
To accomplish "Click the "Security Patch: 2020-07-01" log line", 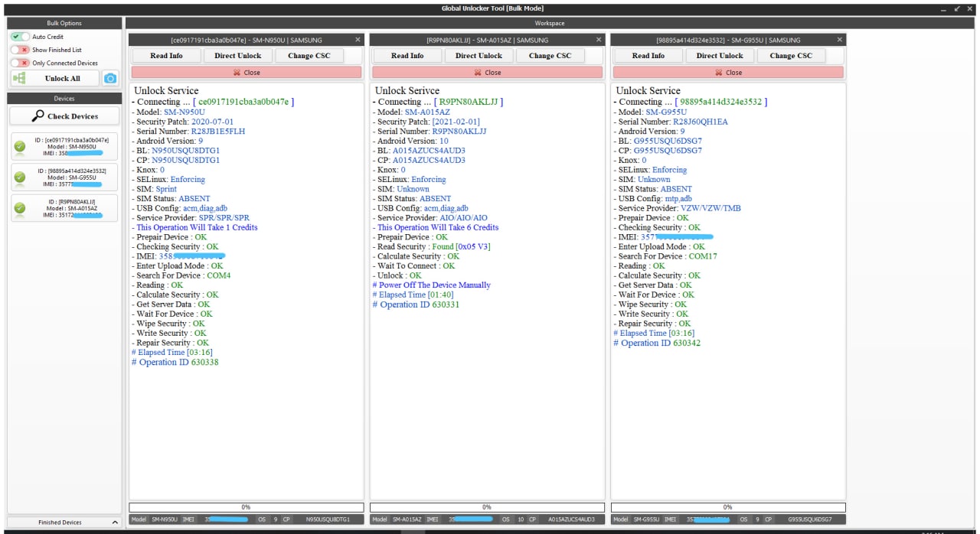I will click(183, 122).
